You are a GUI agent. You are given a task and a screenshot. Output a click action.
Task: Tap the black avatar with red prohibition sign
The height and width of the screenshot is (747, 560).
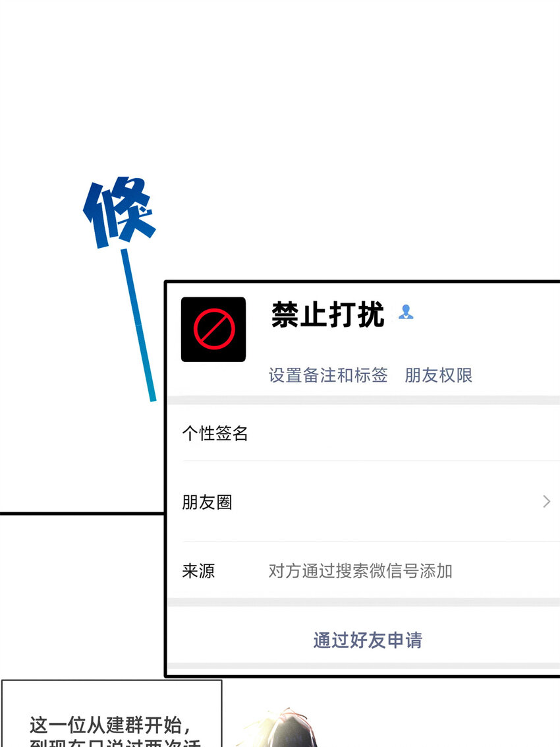tap(213, 329)
